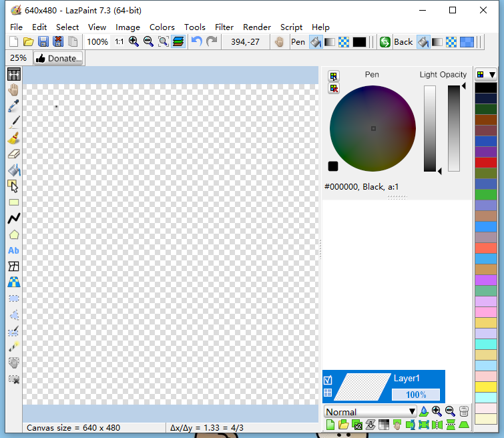Click the Donate... button
This screenshot has width=504, height=438.
[59, 58]
